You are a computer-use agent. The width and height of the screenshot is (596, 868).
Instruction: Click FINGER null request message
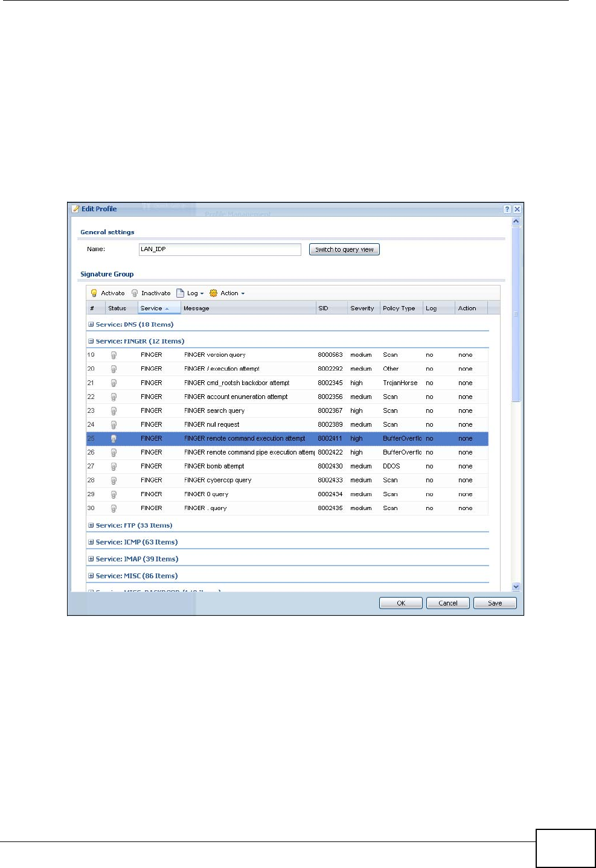[x=211, y=424]
